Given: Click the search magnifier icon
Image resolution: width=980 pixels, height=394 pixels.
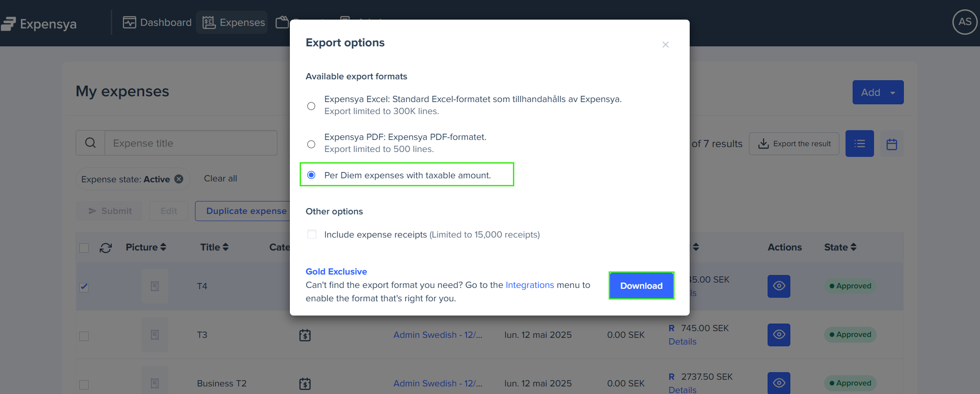Looking at the screenshot, I should [90, 143].
